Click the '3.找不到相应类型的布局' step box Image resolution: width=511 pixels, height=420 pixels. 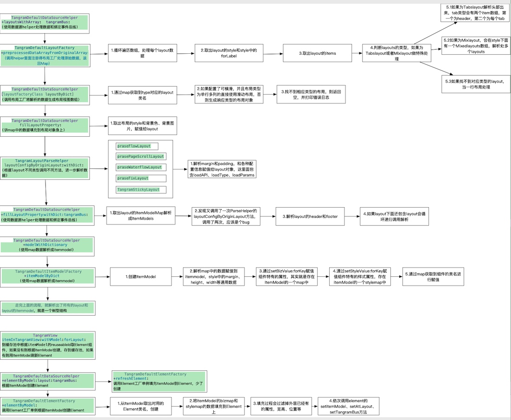[x=311, y=95]
